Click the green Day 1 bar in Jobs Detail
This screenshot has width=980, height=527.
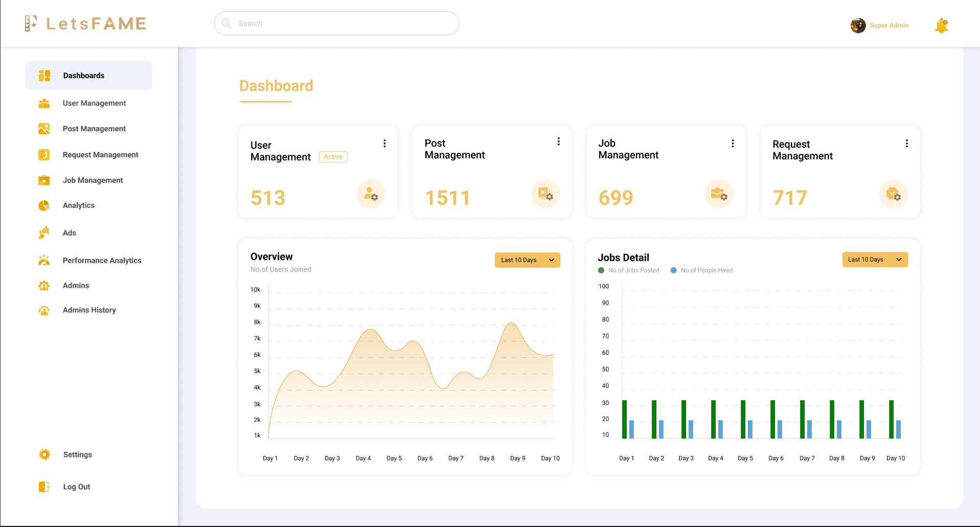624,419
